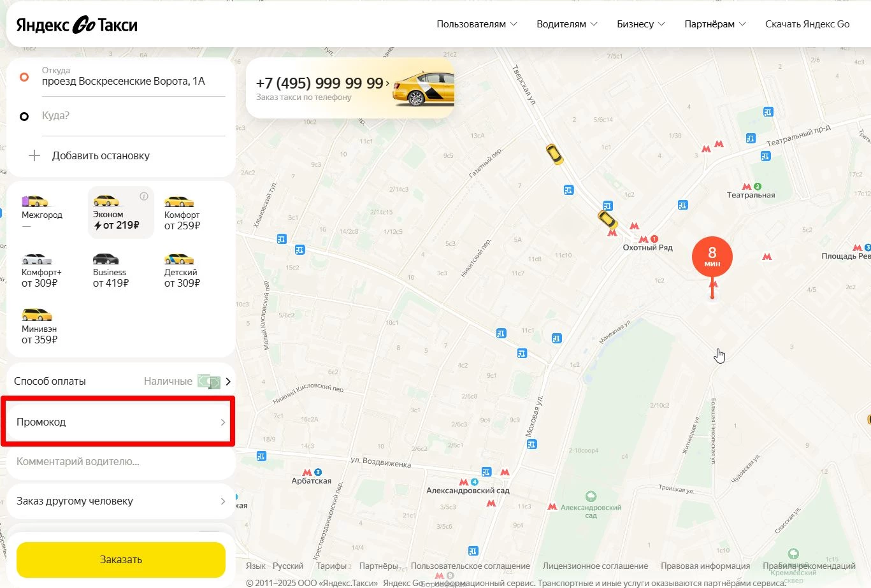Select the Эконом tariff

click(120, 212)
